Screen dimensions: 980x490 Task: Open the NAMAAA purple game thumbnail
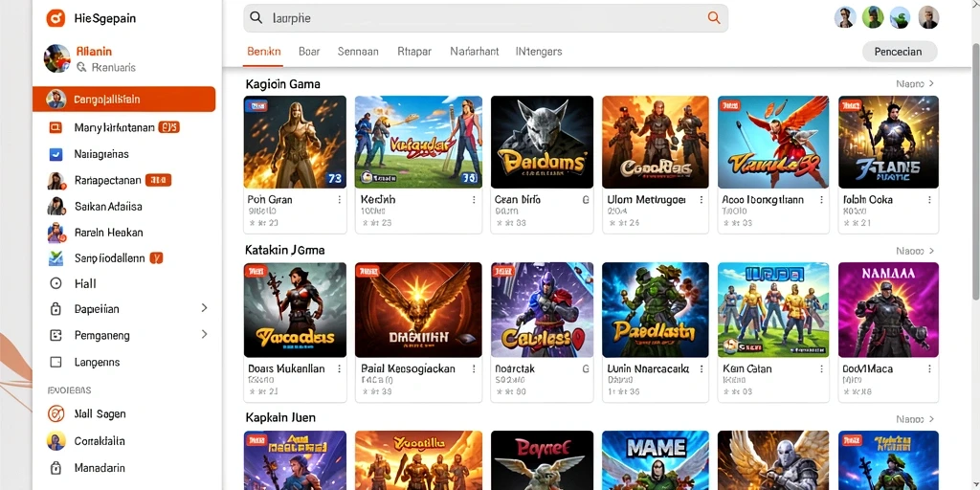click(x=888, y=310)
